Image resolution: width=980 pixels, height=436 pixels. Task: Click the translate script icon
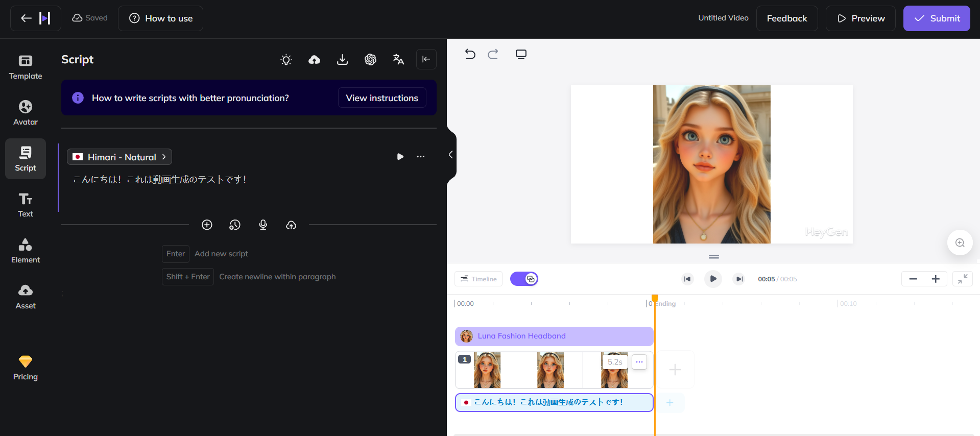(x=399, y=60)
